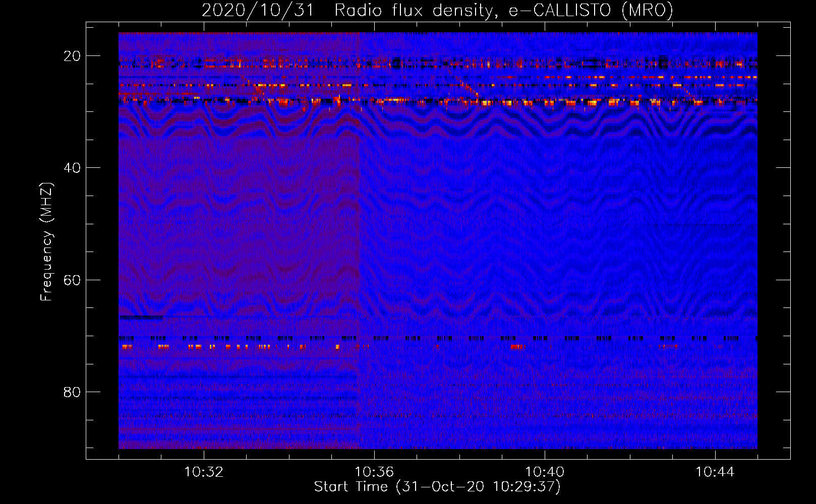
Task: Click the 80 frequency tick label
Action: click(x=72, y=392)
